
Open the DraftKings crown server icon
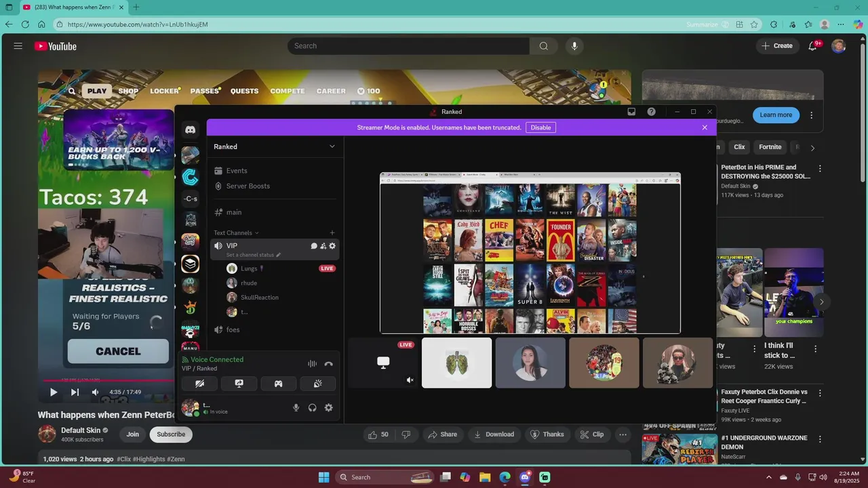(x=190, y=307)
